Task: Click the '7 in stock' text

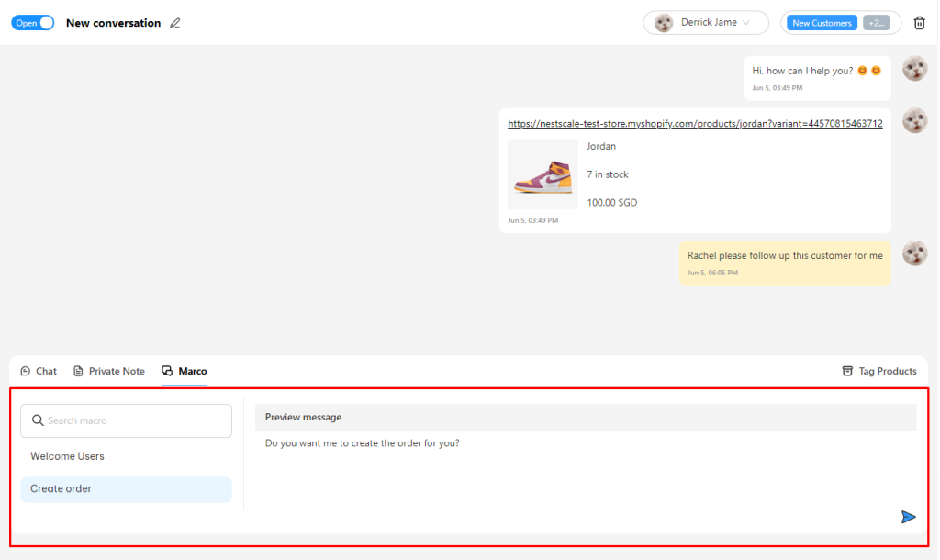Action: (608, 174)
